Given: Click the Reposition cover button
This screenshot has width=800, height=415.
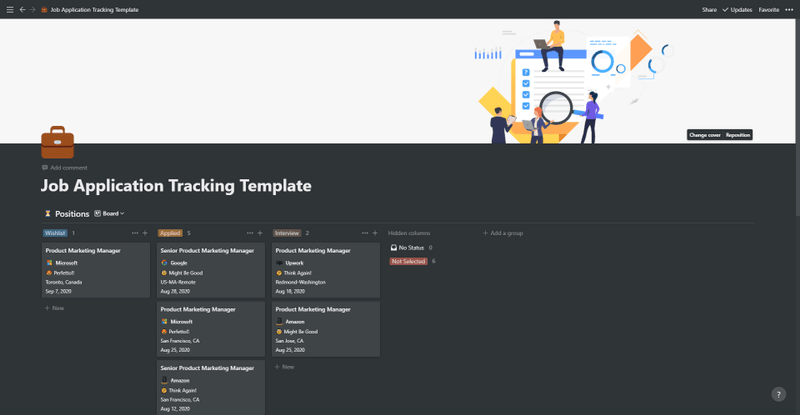Looking at the screenshot, I should coord(738,135).
